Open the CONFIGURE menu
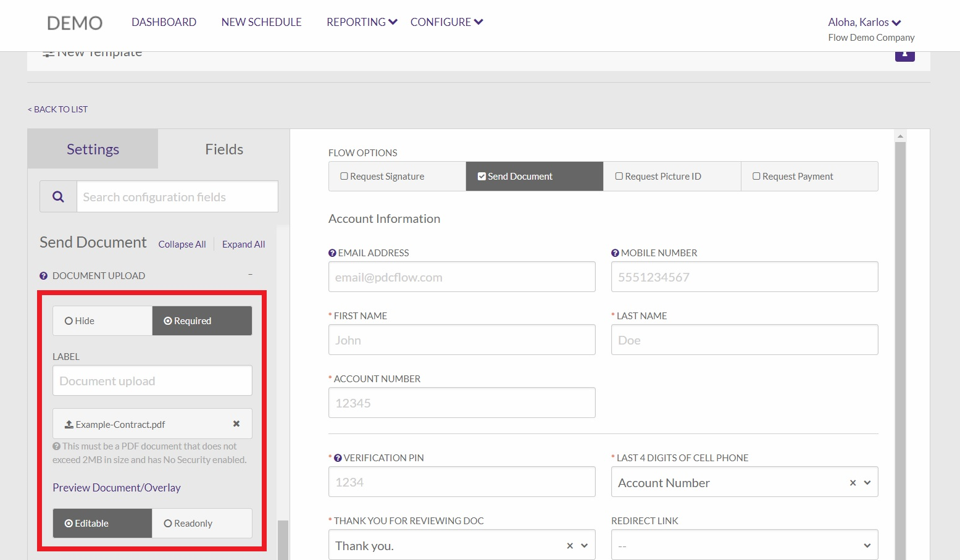Screen dimensions: 960x560 (x=446, y=22)
